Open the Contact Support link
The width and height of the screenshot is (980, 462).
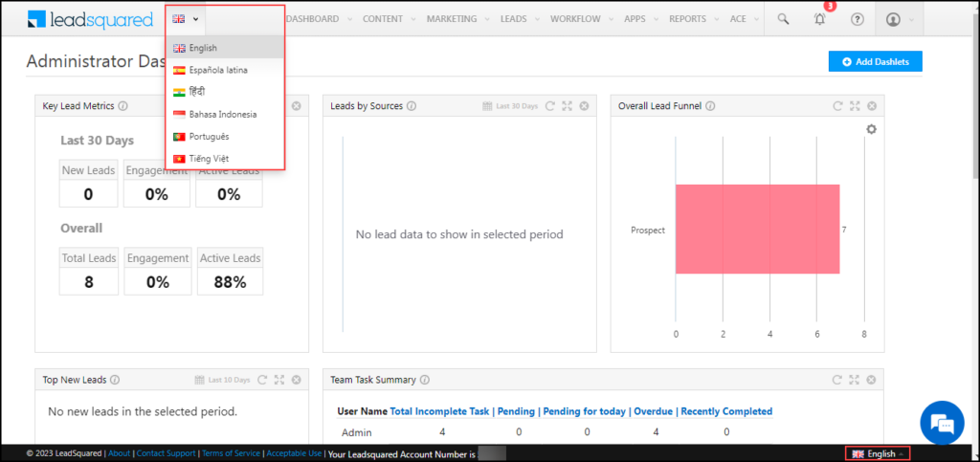pos(166,453)
